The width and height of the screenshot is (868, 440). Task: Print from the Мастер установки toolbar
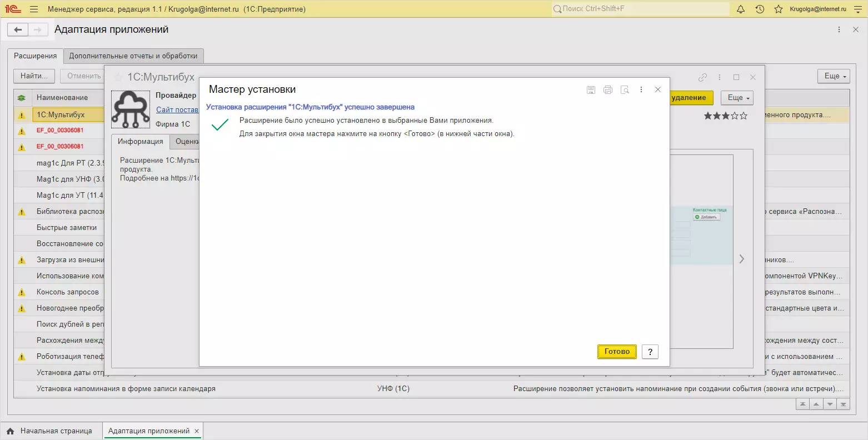[x=607, y=89]
